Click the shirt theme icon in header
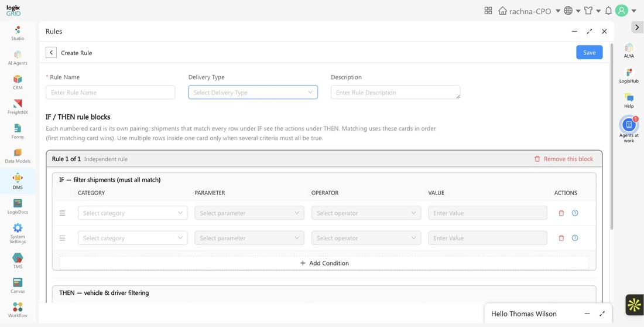This screenshot has width=644, height=327. click(588, 11)
